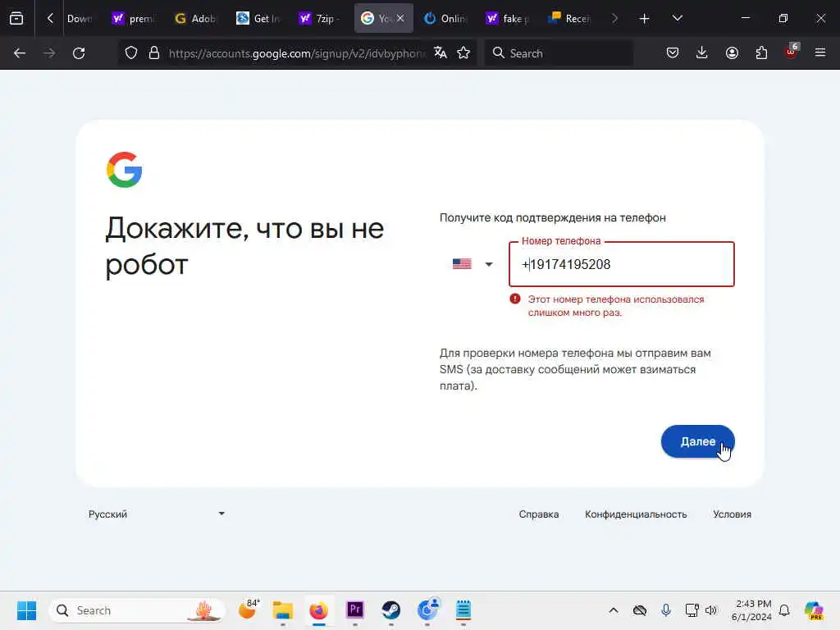Go back to the previous page

20,53
